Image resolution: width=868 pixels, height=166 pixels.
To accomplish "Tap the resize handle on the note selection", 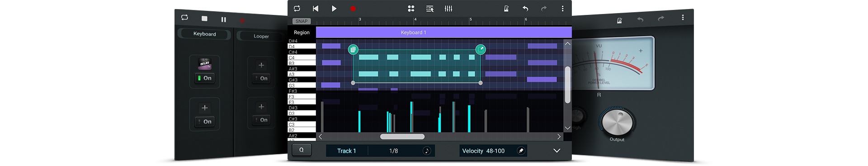I will (x=481, y=49).
